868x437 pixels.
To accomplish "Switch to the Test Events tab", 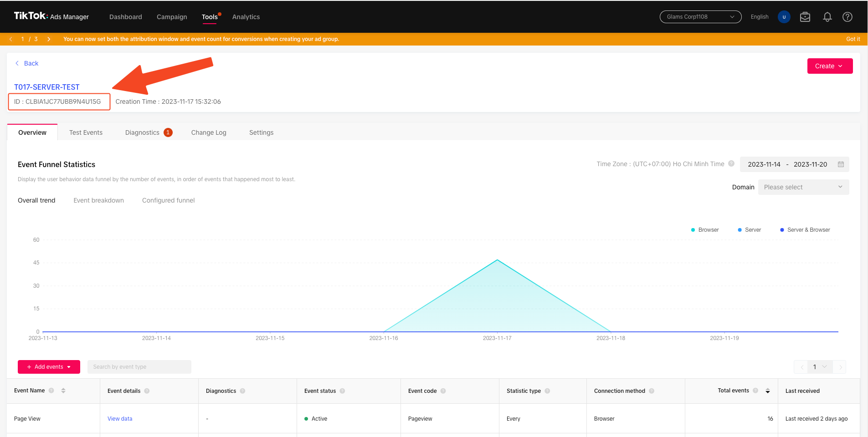I will pyautogui.click(x=86, y=132).
